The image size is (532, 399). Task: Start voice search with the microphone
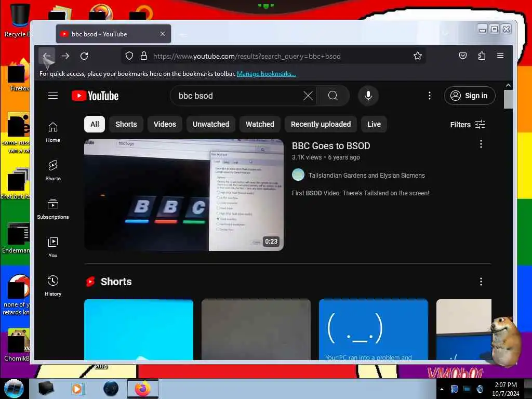click(x=368, y=96)
